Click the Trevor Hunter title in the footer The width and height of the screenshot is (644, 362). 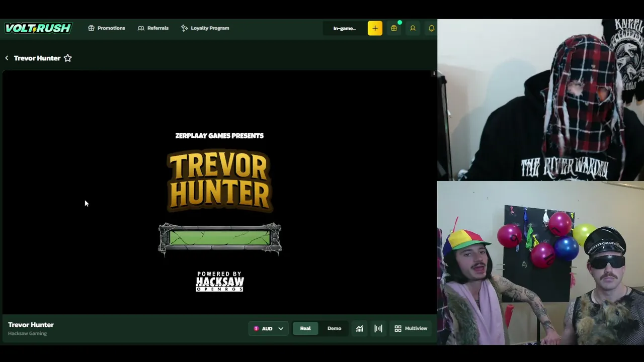pos(31,325)
